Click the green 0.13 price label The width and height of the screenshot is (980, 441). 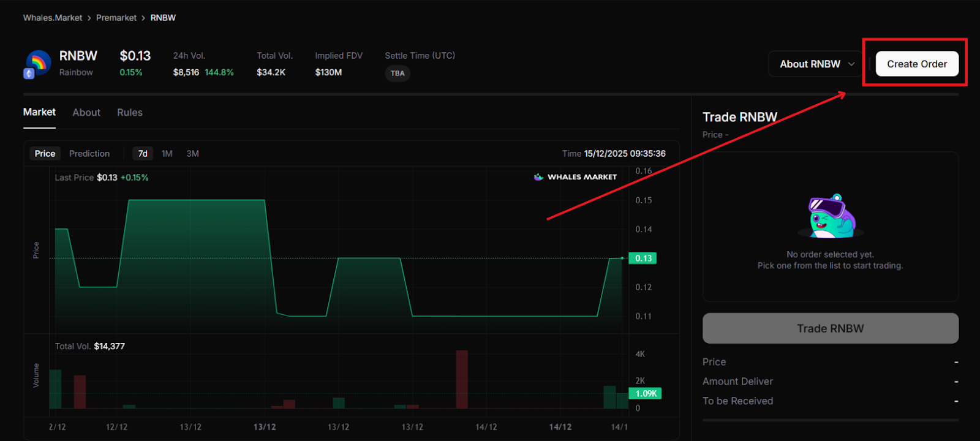point(643,258)
